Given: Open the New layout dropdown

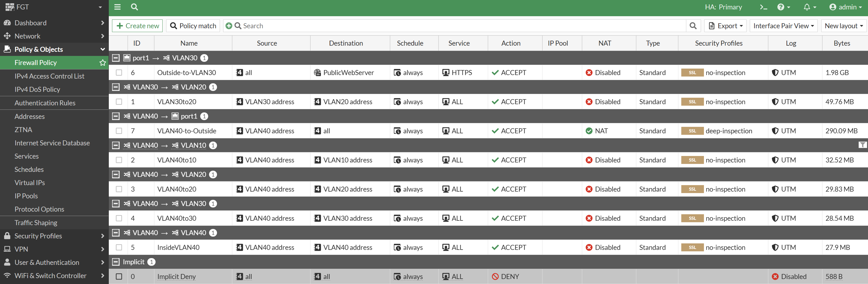Looking at the screenshot, I should [843, 26].
